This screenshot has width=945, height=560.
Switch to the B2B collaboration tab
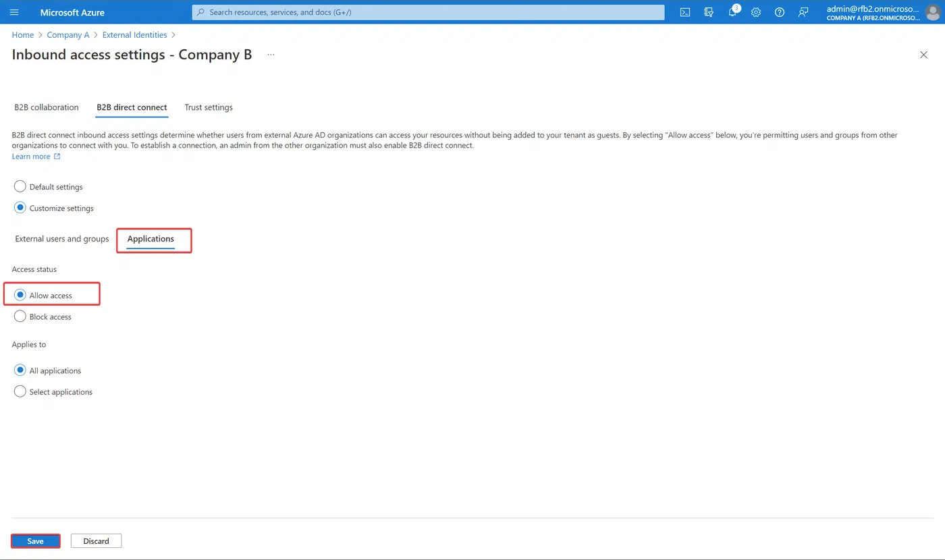(47, 107)
